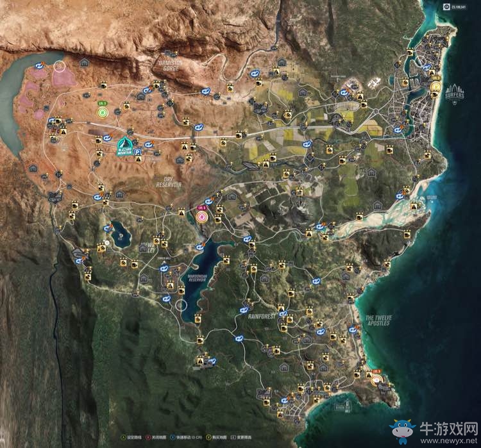
Task: Click the credits balance number in the top right
Action: coord(459,6)
